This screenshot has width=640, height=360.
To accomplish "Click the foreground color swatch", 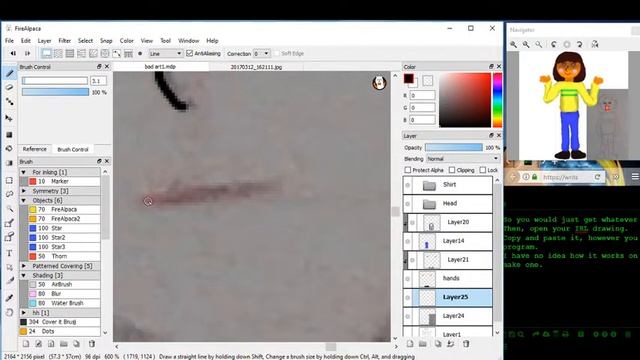I will tap(409, 79).
